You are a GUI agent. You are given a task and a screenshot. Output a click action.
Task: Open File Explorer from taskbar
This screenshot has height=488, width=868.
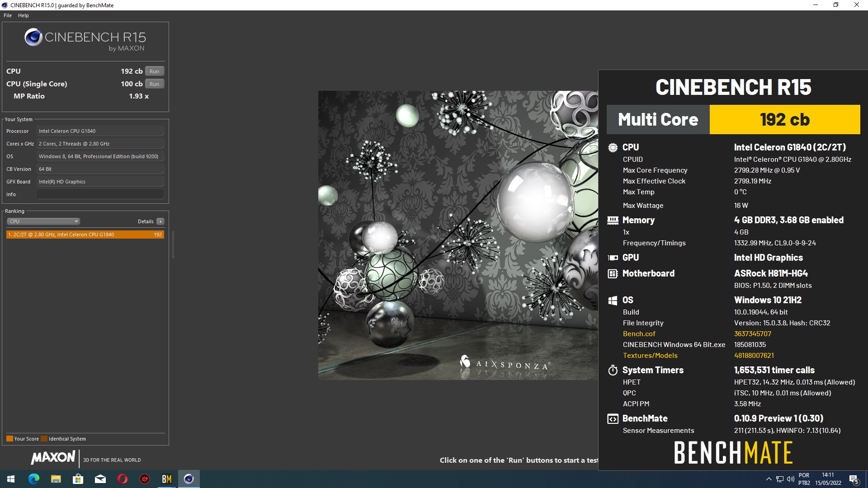point(56,479)
